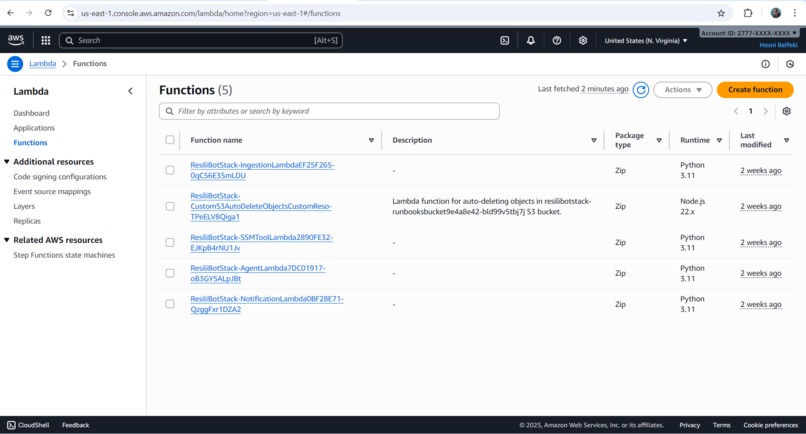This screenshot has height=434, width=806.
Task: Open Step Functions state machines
Action: tap(64, 255)
